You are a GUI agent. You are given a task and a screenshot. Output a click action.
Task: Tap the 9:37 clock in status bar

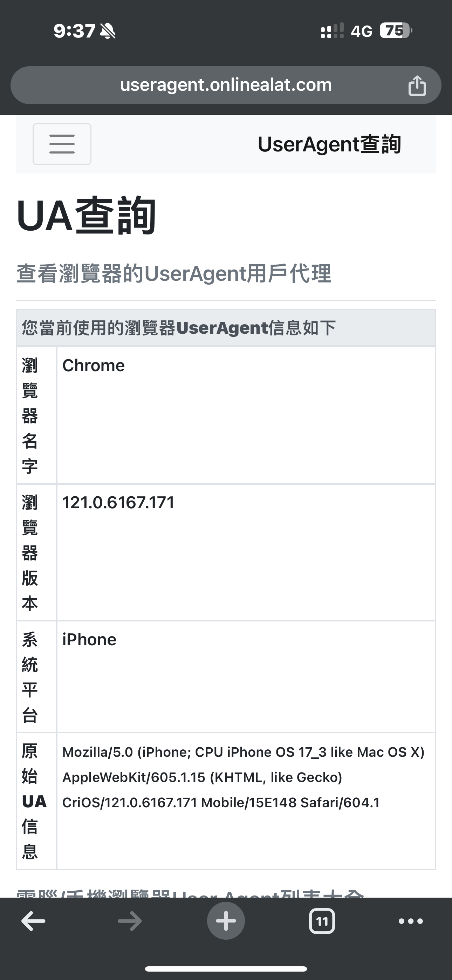click(x=74, y=31)
